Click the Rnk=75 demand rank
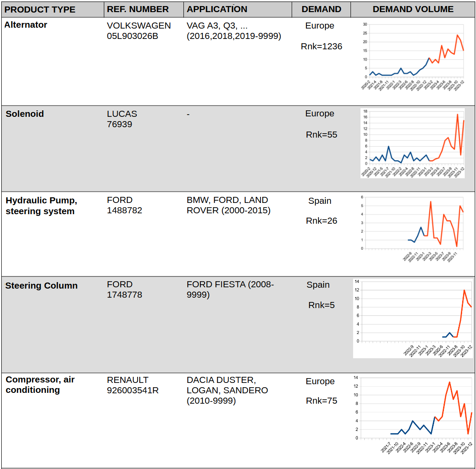The width and height of the screenshot is (476, 469). [322, 401]
